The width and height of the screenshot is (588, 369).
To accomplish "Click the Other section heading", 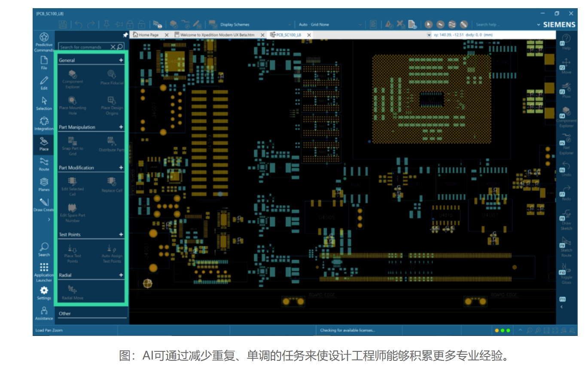I will point(65,314).
